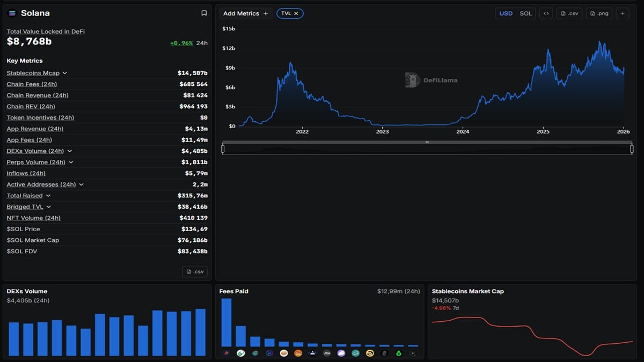
Task: Click the left handle of range slider
Action: [x=223, y=149]
